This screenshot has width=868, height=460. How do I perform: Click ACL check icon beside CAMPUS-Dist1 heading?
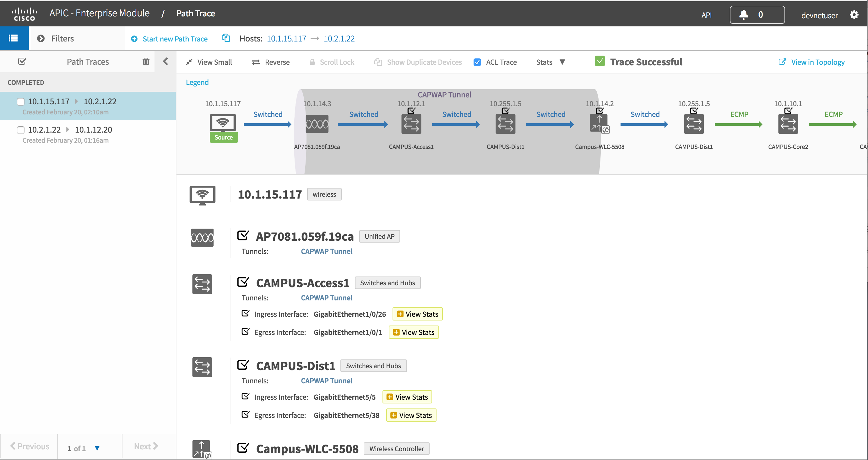coord(243,365)
